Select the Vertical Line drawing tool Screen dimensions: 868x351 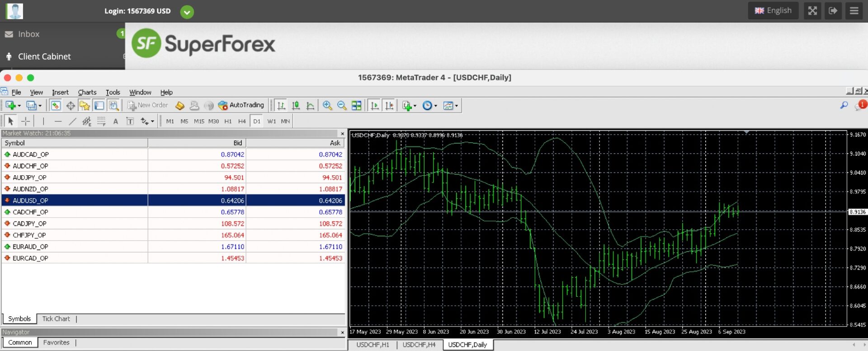[x=43, y=121]
